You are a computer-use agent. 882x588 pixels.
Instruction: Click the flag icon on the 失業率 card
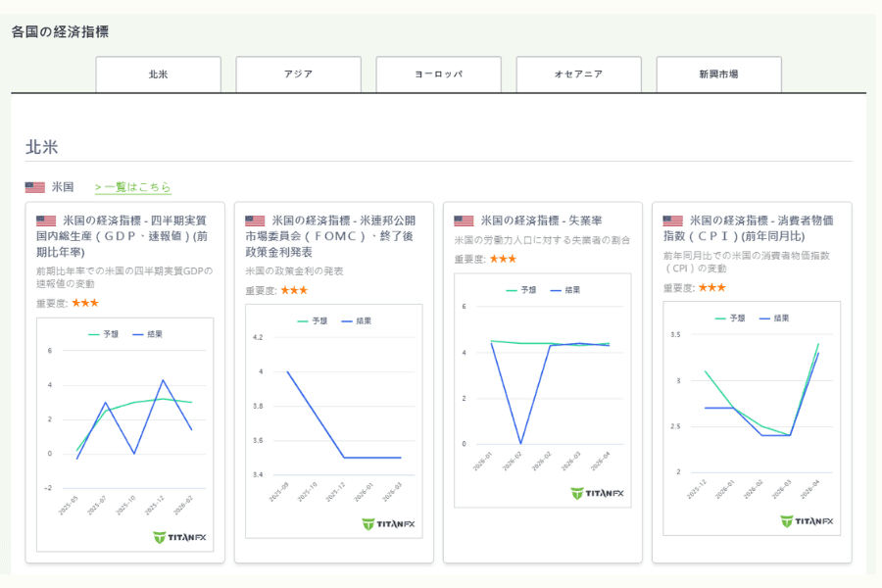pyautogui.click(x=464, y=220)
